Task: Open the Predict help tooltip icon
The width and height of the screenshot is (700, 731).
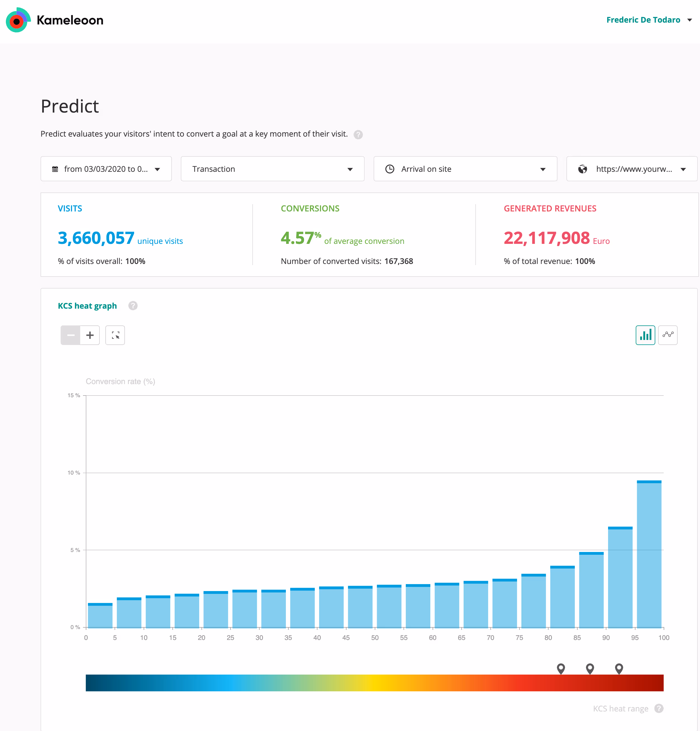Action: pyautogui.click(x=358, y=135)
